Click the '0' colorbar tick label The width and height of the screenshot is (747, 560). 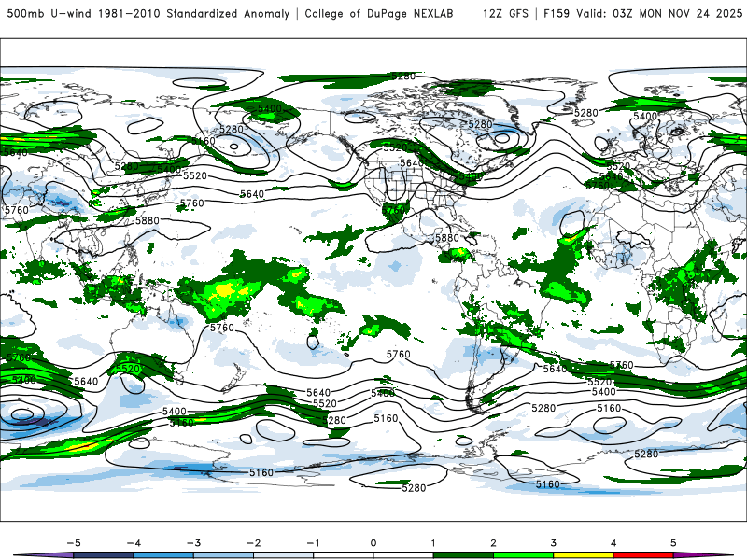point(373,543)
